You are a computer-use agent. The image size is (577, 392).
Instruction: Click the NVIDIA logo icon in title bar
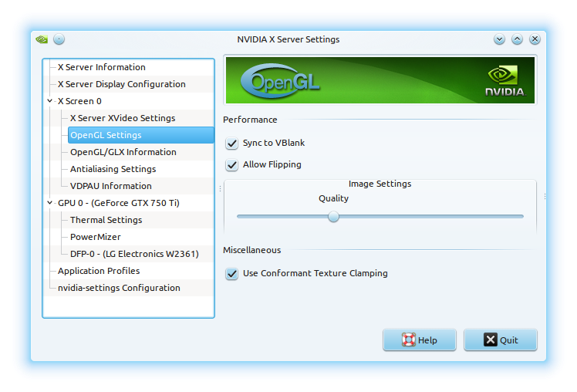click(x=42, y=39)
